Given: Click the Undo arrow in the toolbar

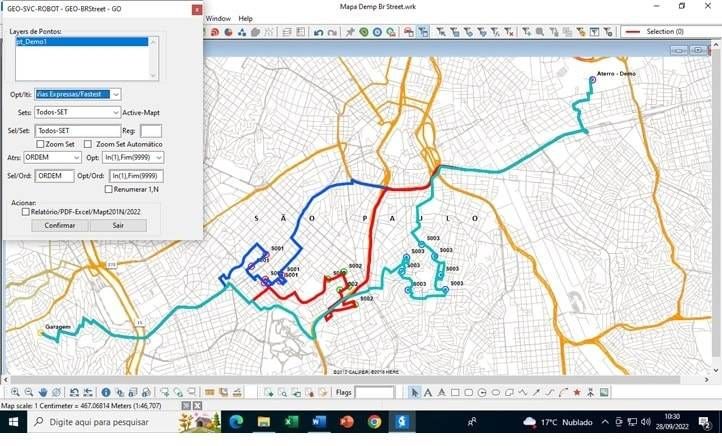Looking at the screenshot, I should point(318,32).
